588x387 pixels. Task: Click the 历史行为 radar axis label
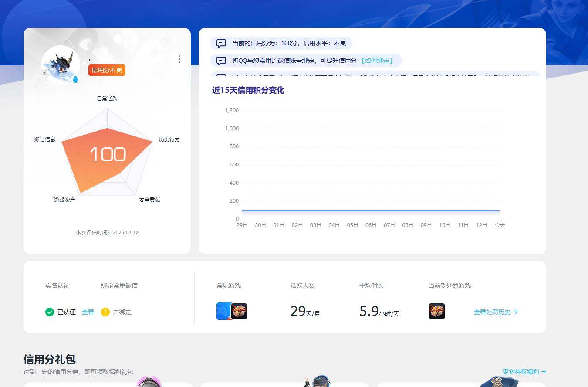(169, 139)
